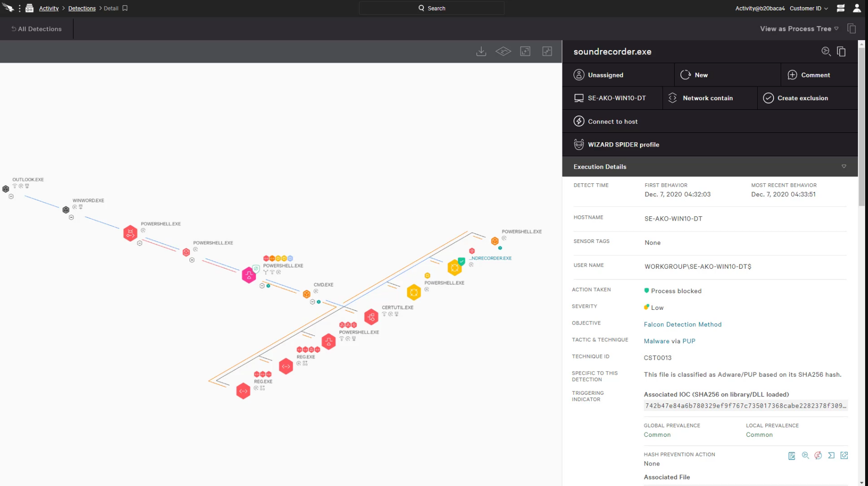Click the investigate magnifier icon beside soundrecorder.exe
868x486 pixels.
point(826,52)
